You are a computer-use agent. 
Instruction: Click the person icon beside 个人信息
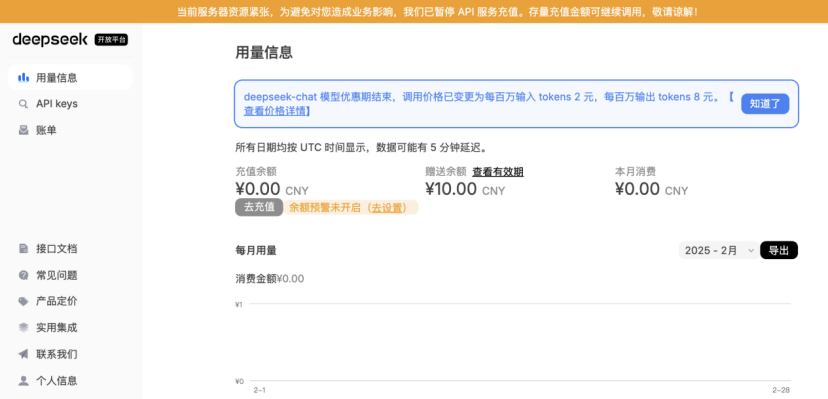[23, 381]
